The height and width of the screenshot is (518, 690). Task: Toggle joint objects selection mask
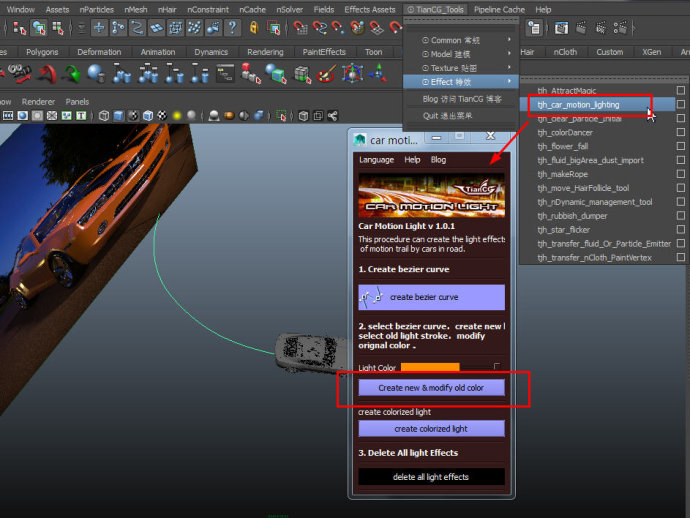pos(118,28)
